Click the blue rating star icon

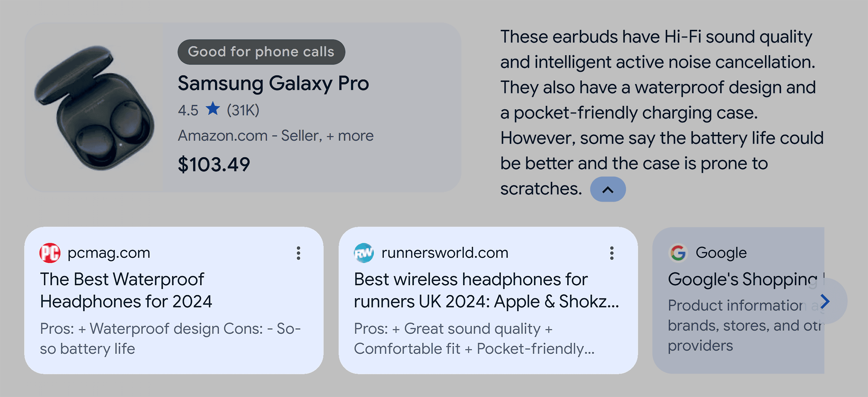pyautogui.click(x=212, y=109)
